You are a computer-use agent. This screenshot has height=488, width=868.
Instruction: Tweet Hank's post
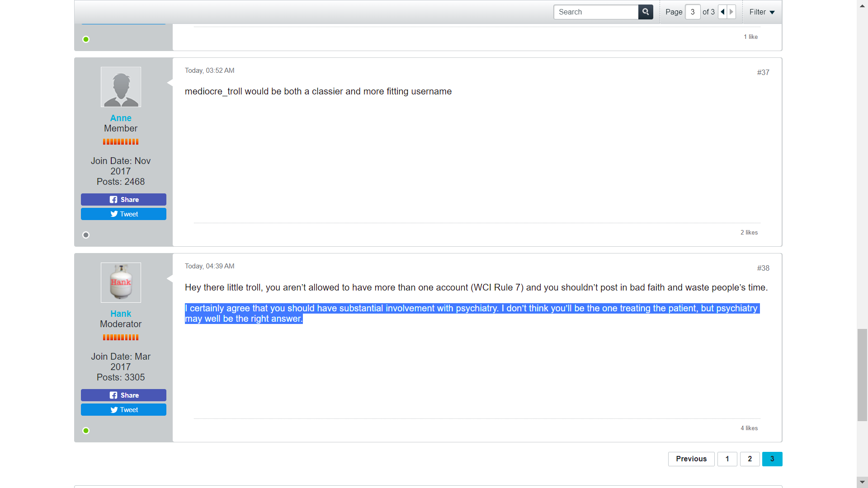tap(123, 409)
